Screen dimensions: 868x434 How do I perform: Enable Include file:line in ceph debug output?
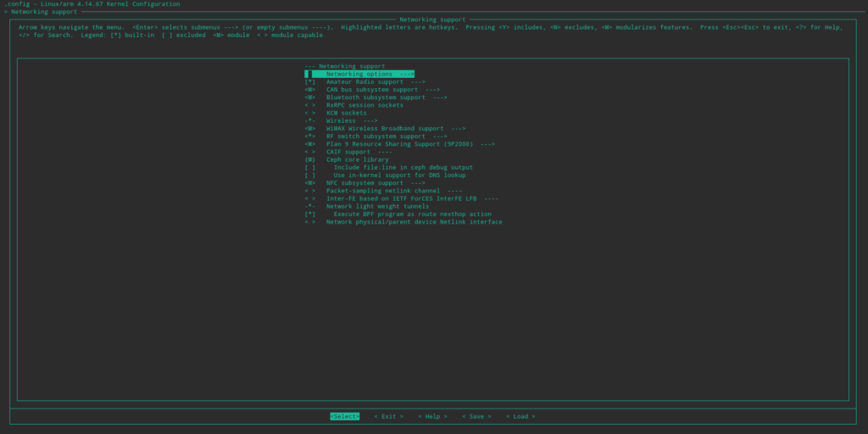(310, 168)
